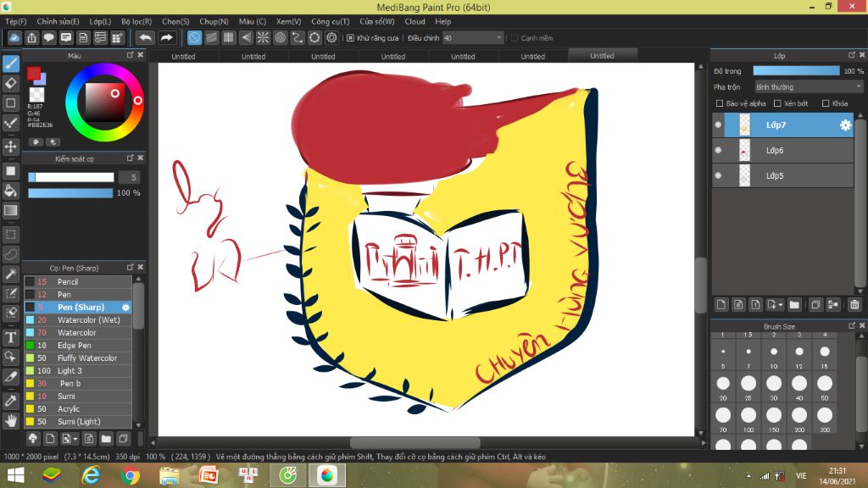
Task: Select the Fluffy Watercolor brush
Action: [x=78, y=358]
